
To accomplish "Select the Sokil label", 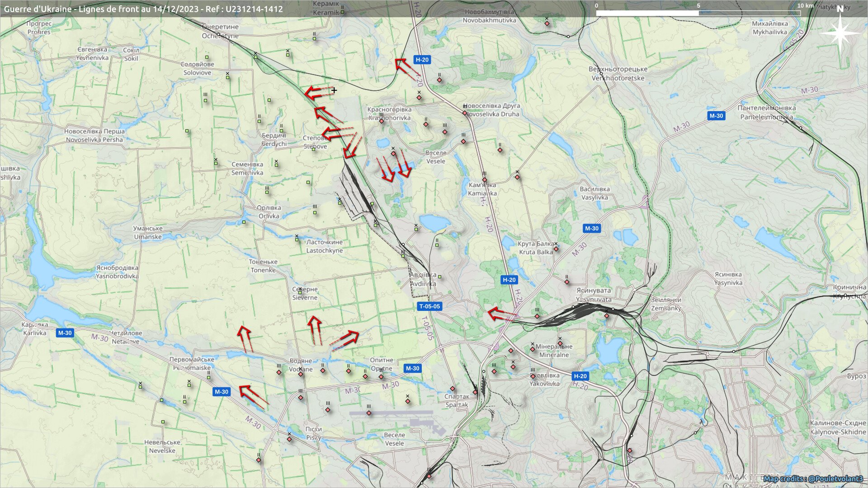I will tap(131, 54).
